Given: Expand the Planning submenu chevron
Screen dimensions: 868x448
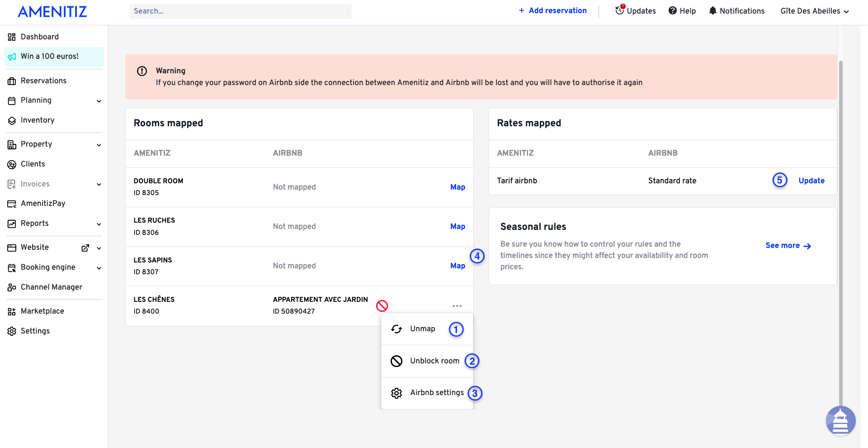Looking at the screenshot, I should coord(99,101).
